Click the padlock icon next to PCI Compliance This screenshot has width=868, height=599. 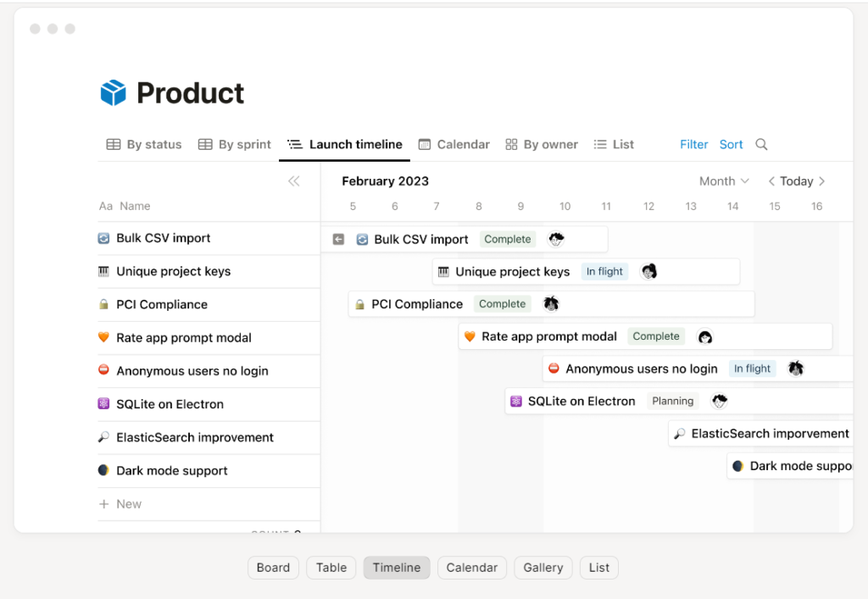(x=103, y=304)
